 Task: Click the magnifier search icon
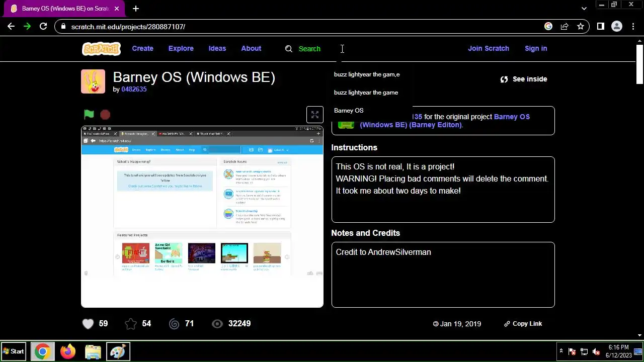[289, 49]
